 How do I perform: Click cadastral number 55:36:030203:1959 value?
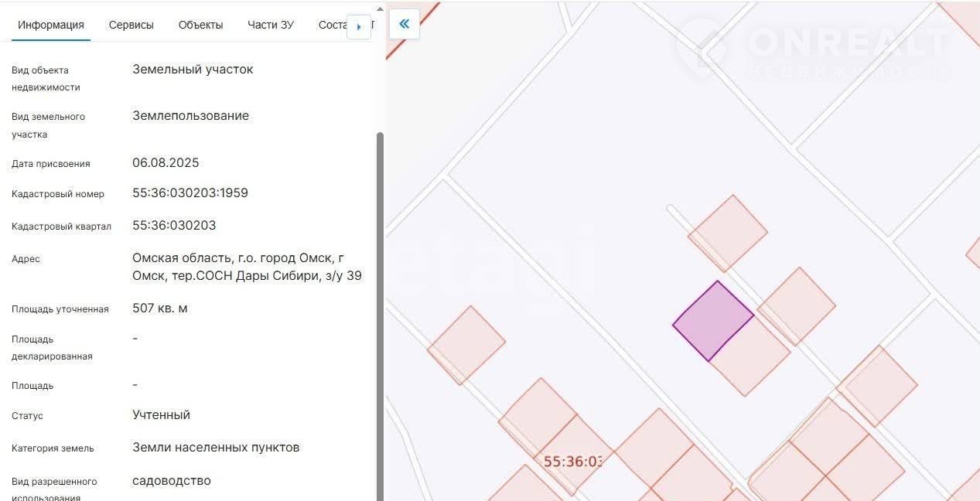pos(190,193)
